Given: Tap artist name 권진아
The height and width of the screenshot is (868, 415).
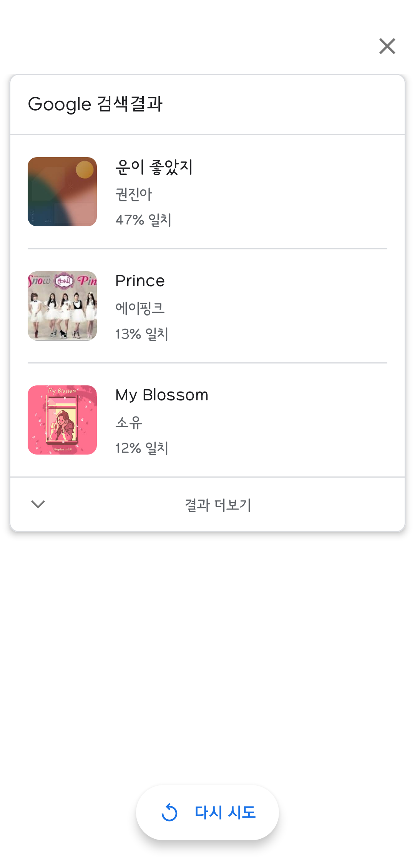Looking at the screenshot, I should [134, 194].
